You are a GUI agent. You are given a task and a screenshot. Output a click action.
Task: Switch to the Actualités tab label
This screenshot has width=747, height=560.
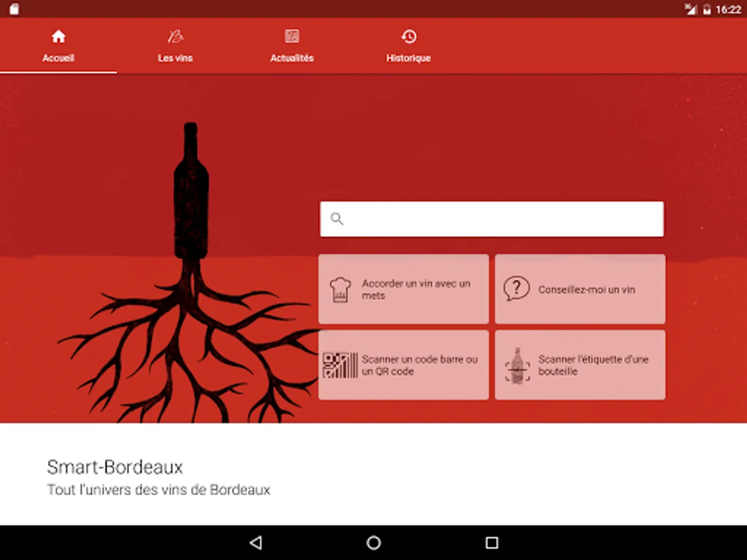coord(292,58)
